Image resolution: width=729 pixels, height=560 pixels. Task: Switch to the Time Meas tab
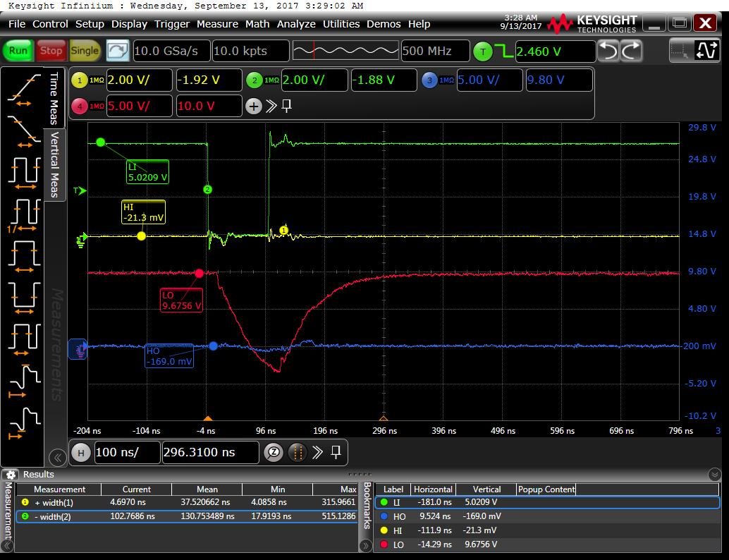(55, 98)
